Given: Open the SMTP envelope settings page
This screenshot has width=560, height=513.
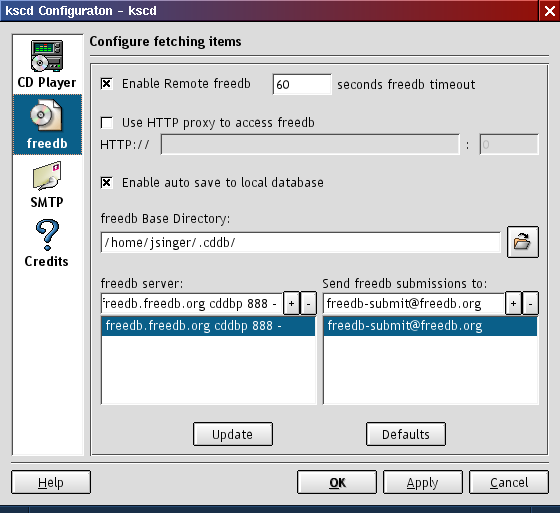Looking at the screenshot, I should click(47, 185).
